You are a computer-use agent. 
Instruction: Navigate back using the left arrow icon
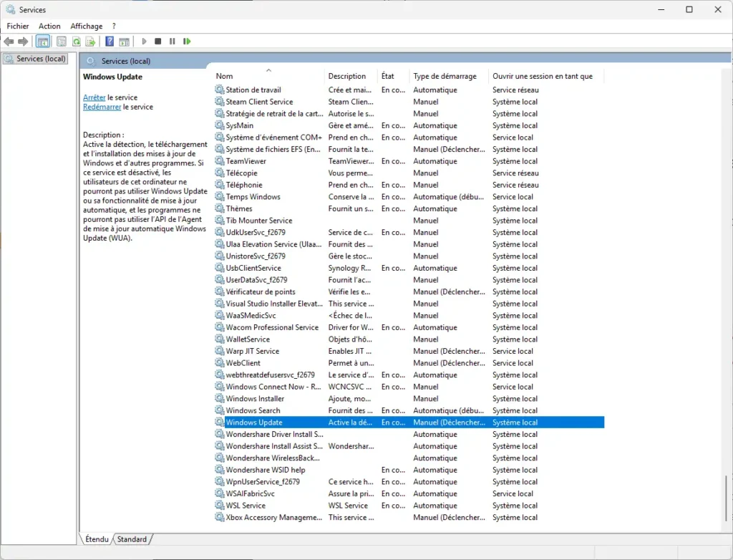[9, 41]
